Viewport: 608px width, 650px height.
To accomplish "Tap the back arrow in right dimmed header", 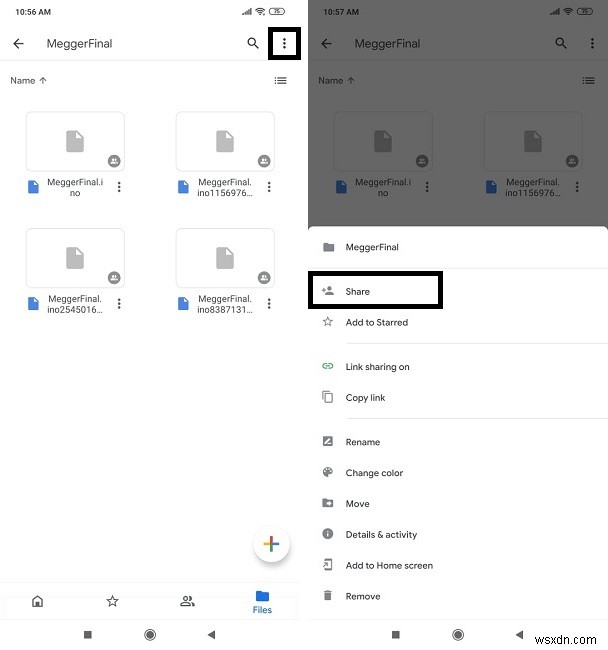I will point(327,44).
